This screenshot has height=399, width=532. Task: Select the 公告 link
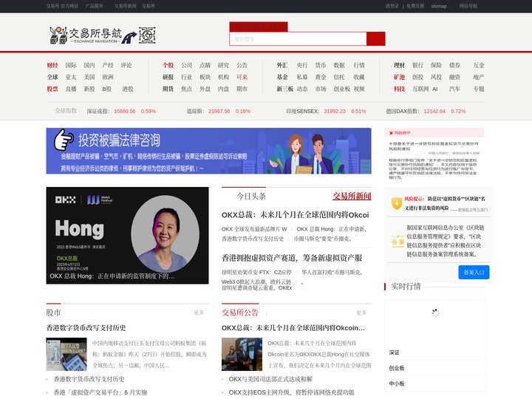click(x=242, y=65)
